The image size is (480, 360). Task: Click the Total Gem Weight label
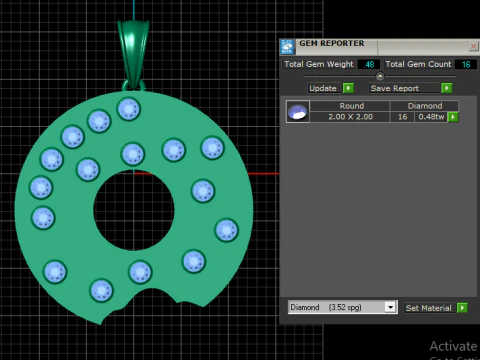318,64
